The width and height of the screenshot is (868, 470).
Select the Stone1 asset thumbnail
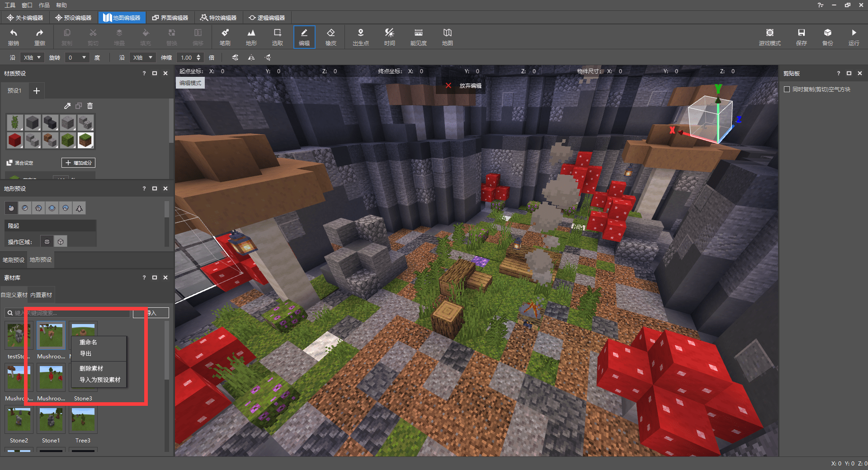coord(51,420)
